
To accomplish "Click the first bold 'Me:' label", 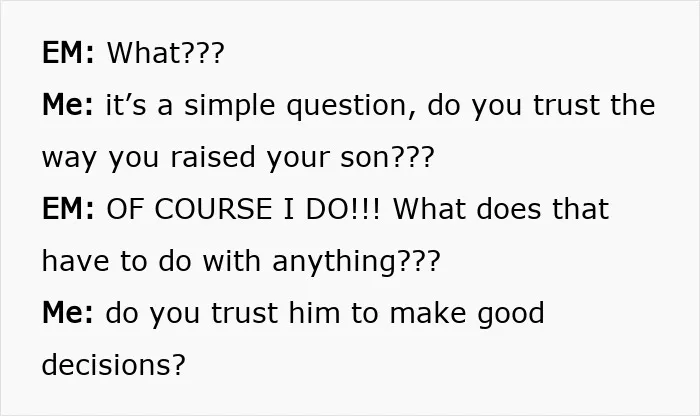I will point(67,105).
